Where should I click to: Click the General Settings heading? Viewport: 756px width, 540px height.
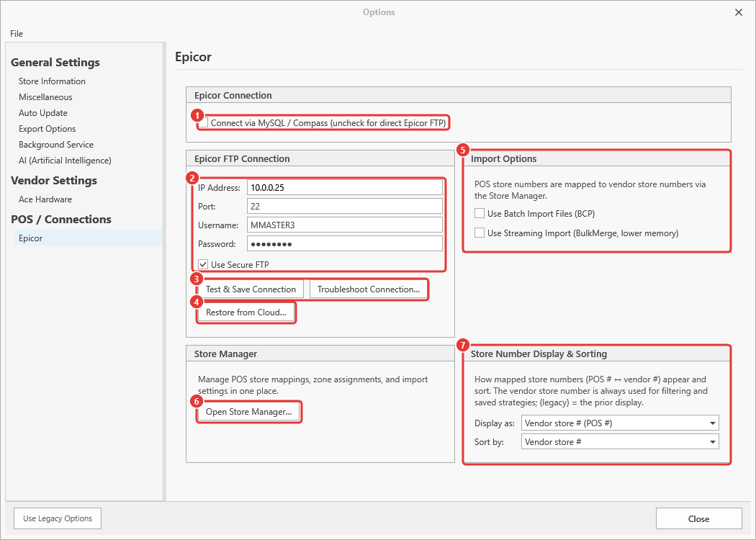click(55, 62)
